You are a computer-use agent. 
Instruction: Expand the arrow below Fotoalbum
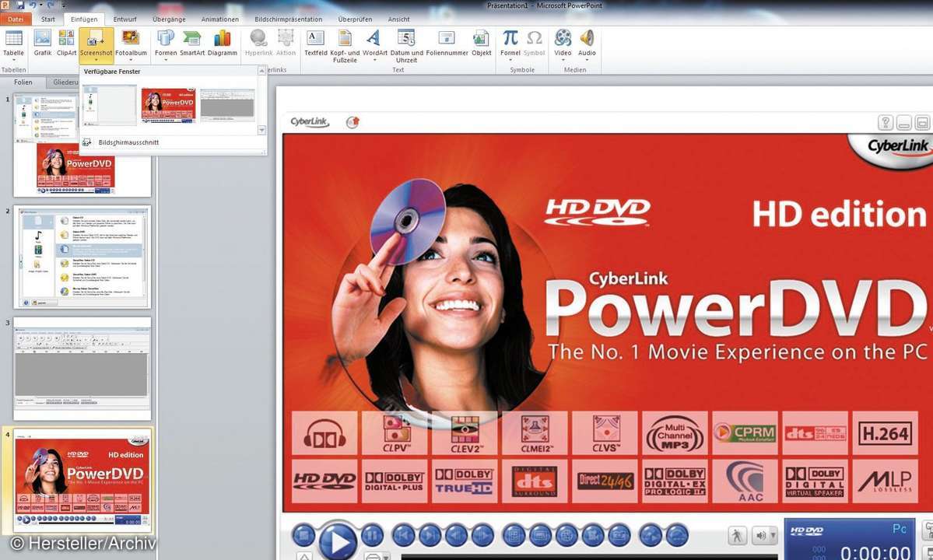point(130,60)
